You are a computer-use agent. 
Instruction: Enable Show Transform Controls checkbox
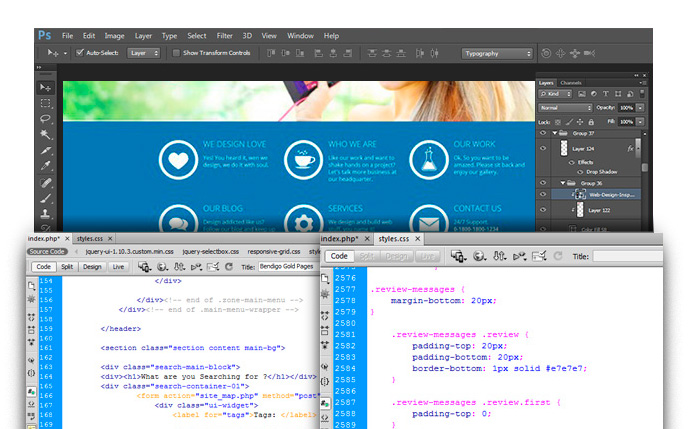(177, 53)
